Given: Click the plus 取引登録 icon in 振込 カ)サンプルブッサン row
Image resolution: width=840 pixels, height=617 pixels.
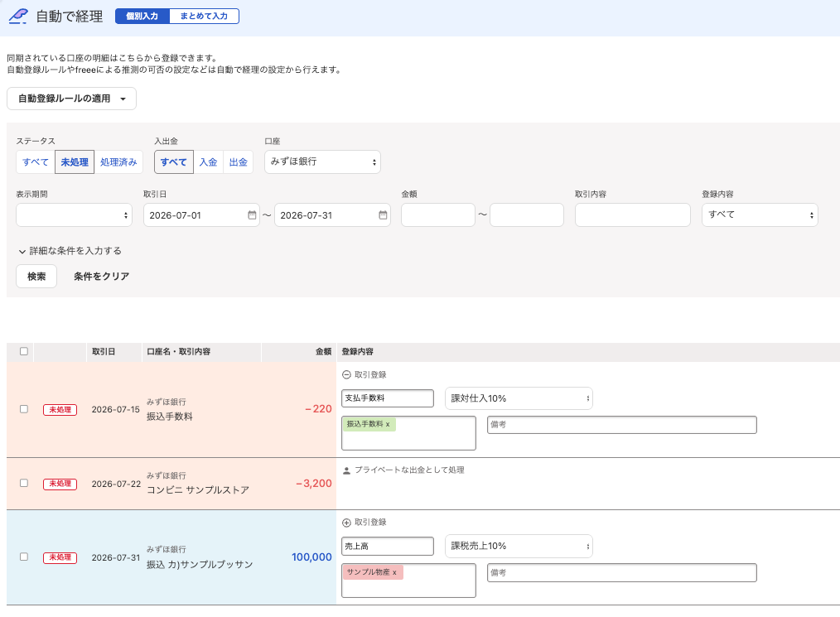Looking at the screenshot, I should pos(346,523).
